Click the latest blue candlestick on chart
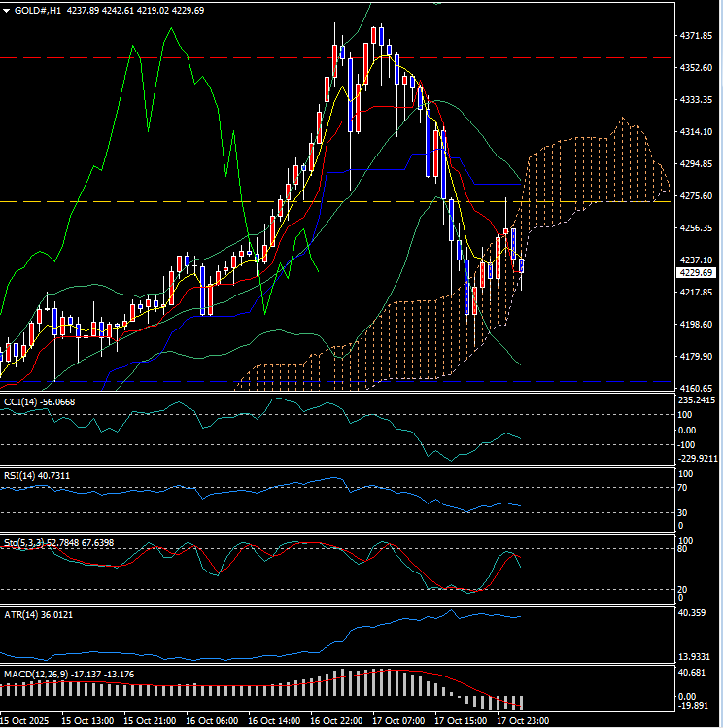723x728 pixels. coord(522,264)
